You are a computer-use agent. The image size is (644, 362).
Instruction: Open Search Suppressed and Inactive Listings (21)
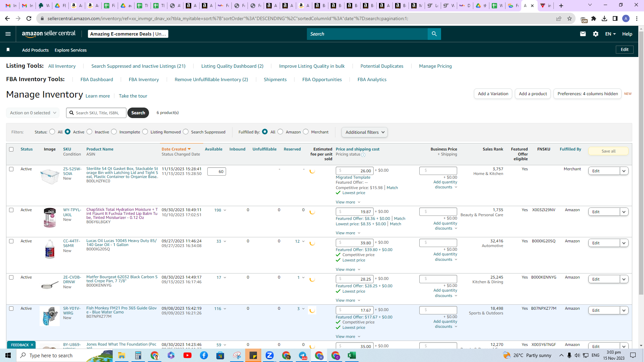click(138, 66)
